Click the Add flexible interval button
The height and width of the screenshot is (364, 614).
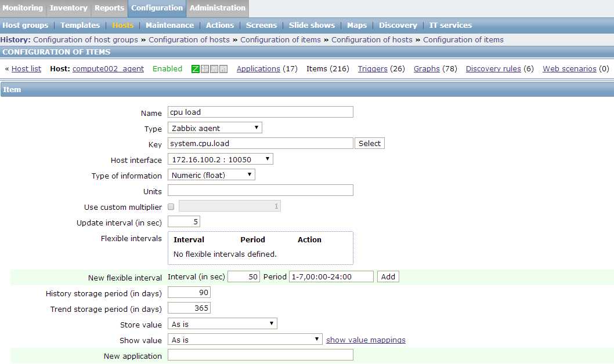point(388,277)
